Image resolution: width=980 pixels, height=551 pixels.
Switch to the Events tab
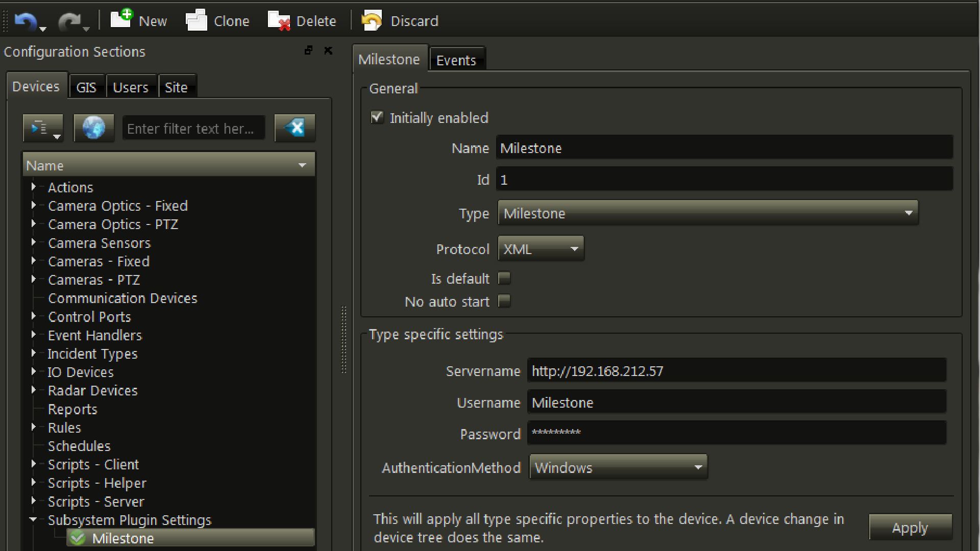click(456, 60)
